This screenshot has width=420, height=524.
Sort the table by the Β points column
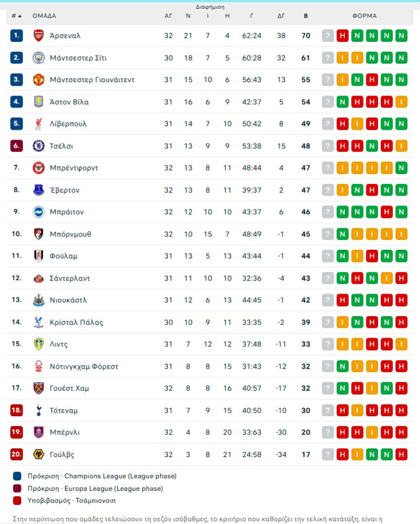click(306, 16)
